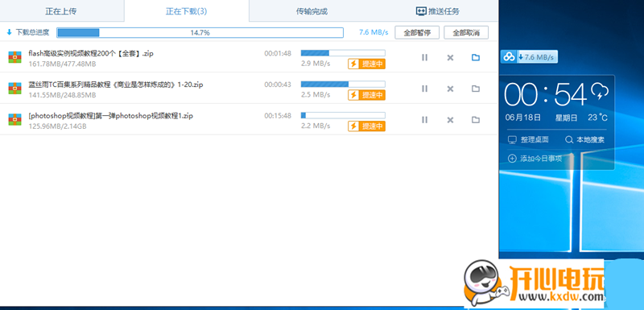Click progress bar of flash高级实例视频教程 download
644x310 pixels.
pyautogui.click(x=343, y=53)
